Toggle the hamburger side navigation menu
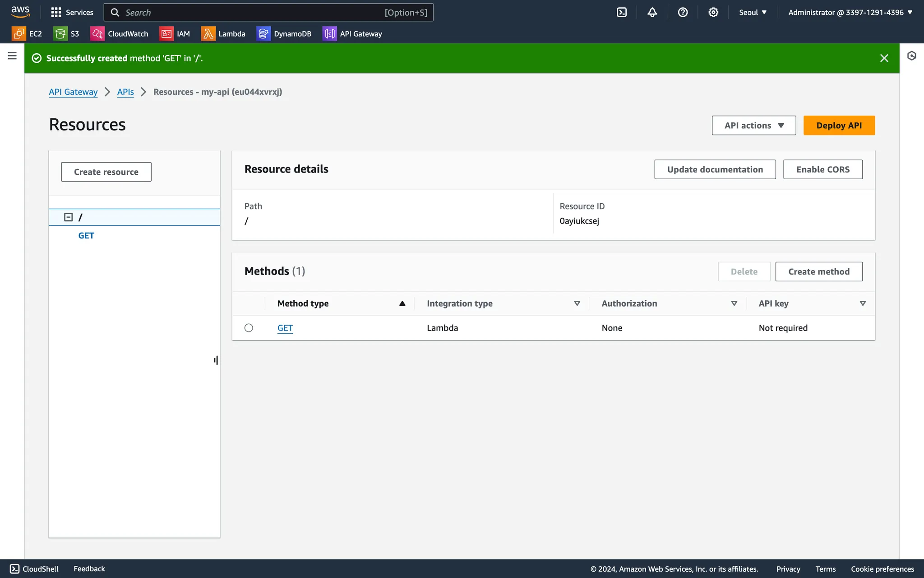 [12, 56]
